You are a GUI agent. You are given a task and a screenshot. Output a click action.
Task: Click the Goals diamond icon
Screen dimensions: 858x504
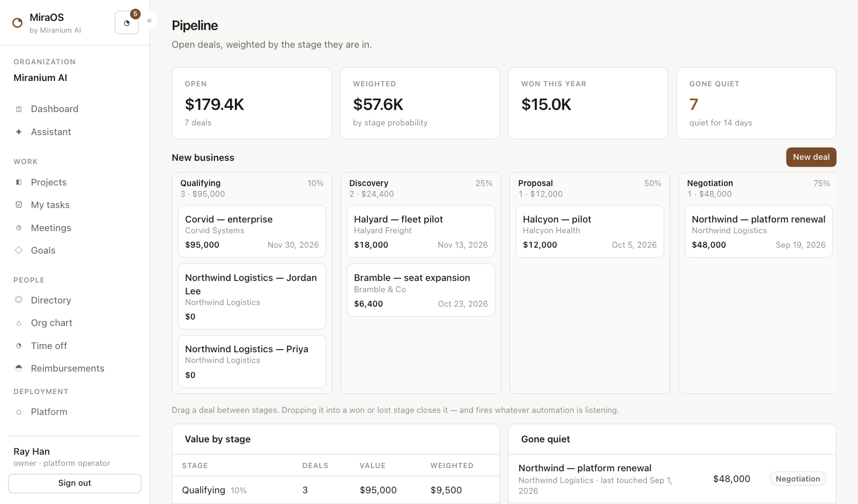point(19,250)
